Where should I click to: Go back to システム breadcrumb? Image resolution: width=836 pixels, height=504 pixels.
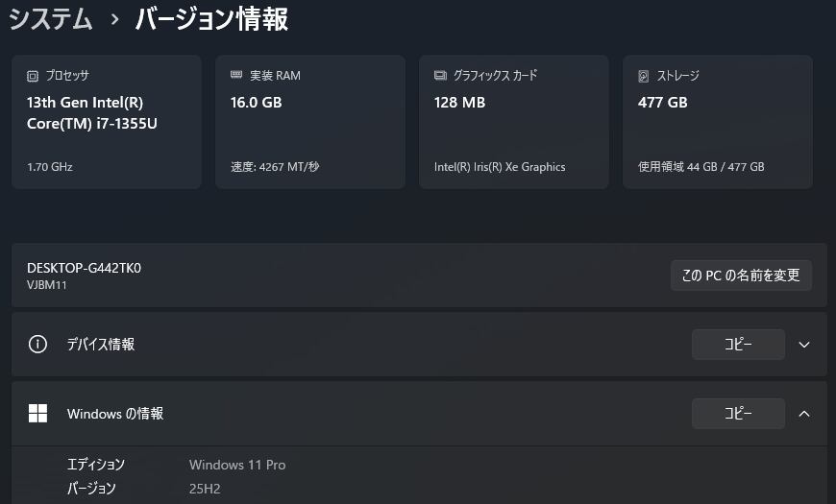(51, 19)
